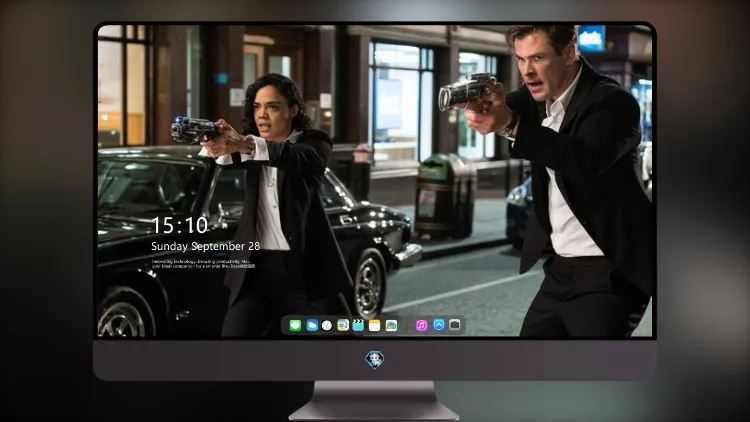
Task: Open the pink Music app icon
Action: point(421,326)
